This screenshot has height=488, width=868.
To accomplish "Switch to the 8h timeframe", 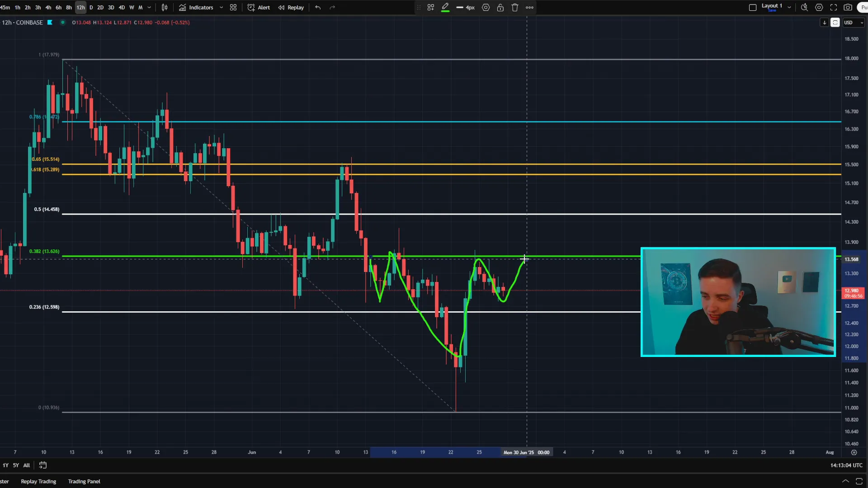I will pyautogui.click(x=69, y=7).
